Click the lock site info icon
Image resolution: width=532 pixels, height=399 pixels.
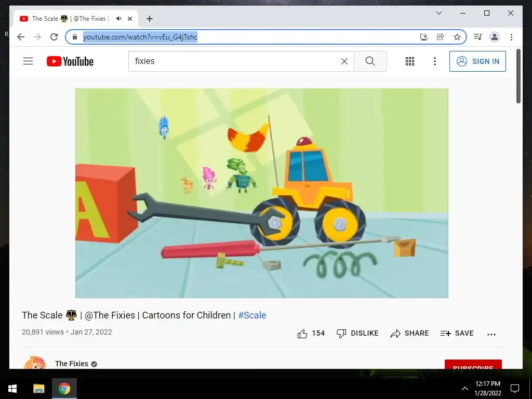(75, 37)
